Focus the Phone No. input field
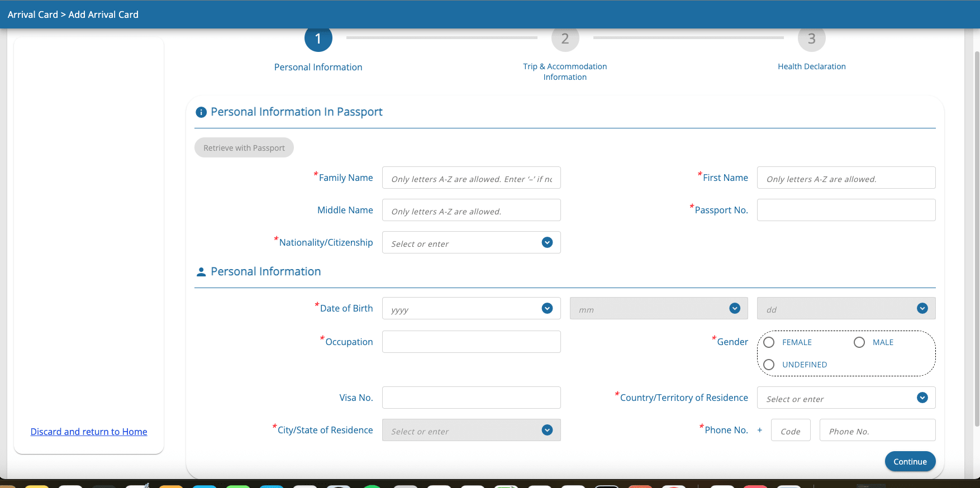The image size is (980, 488). coord(878,430)
